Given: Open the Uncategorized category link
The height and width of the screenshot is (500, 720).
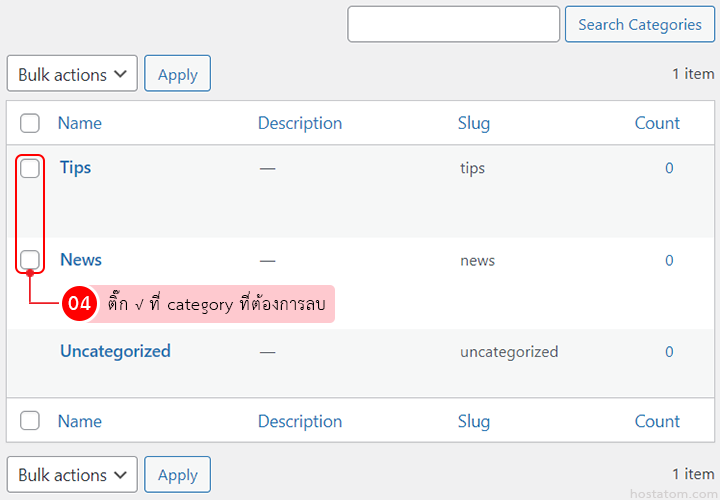Looking at the screenshot, I should [x=115, y=351].
